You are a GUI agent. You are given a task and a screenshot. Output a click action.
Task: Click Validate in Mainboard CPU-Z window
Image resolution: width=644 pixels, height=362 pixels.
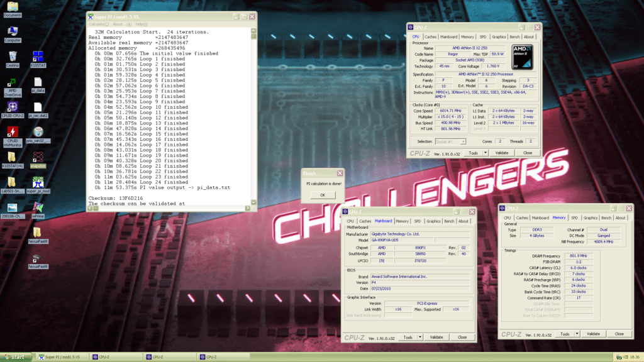pos(436,337)
